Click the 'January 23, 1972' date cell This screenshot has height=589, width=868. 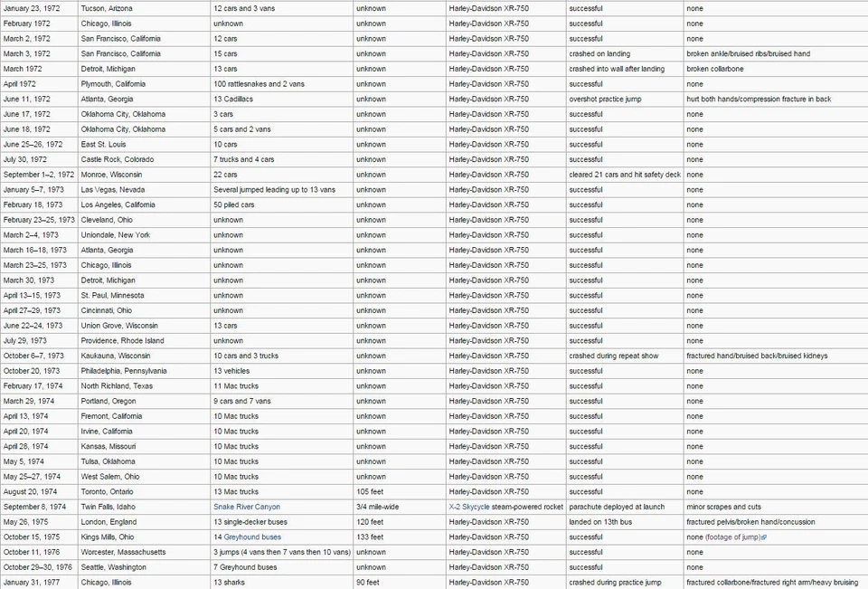coord(39,8)
